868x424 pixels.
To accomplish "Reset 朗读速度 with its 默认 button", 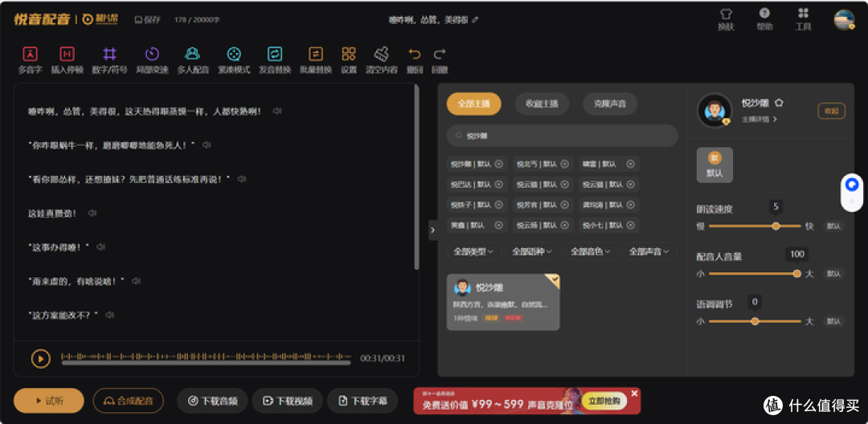I will coord(833,226).
